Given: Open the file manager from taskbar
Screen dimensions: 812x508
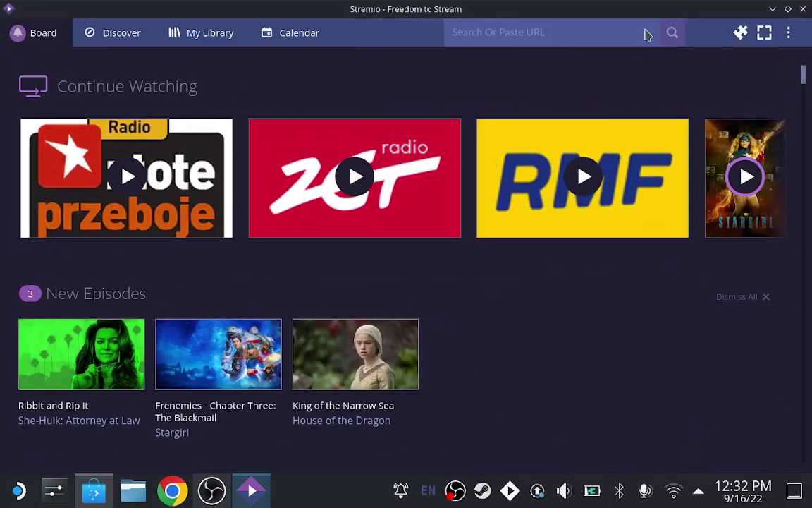Looking at the screenshot, I should pos(133,490).
